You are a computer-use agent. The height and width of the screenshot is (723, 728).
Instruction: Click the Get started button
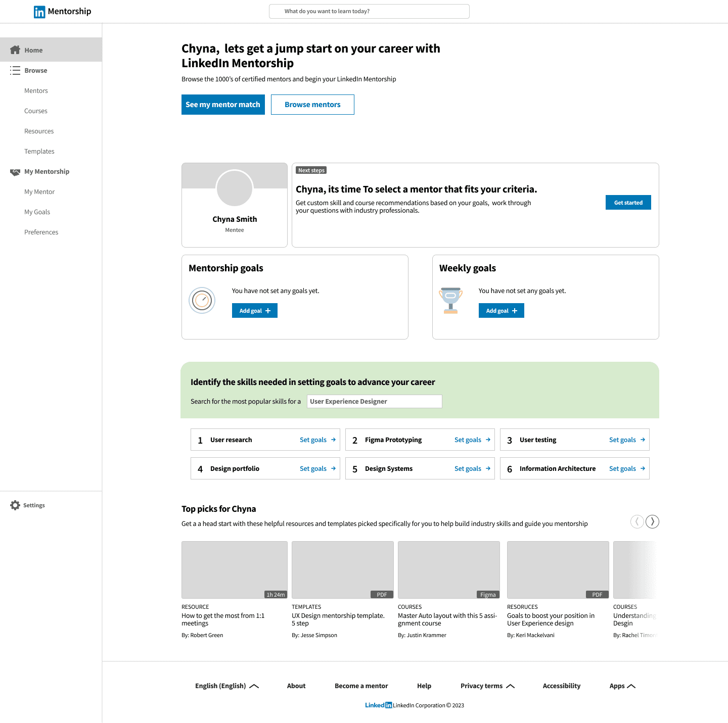tap(628, 203)
